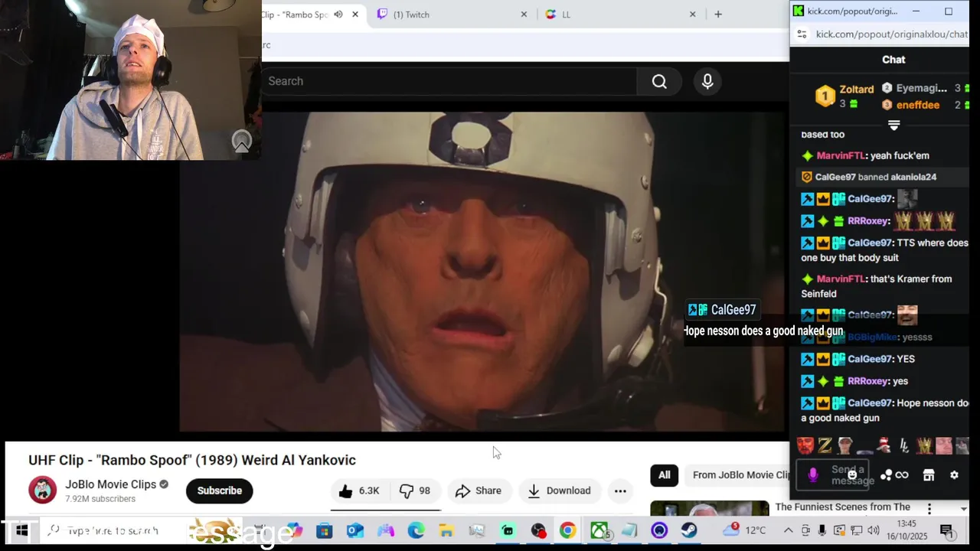Open the emoji picker in Kick chat
Image resolution: width=980 pixels, height=551 pixels.
coord(852,475)
